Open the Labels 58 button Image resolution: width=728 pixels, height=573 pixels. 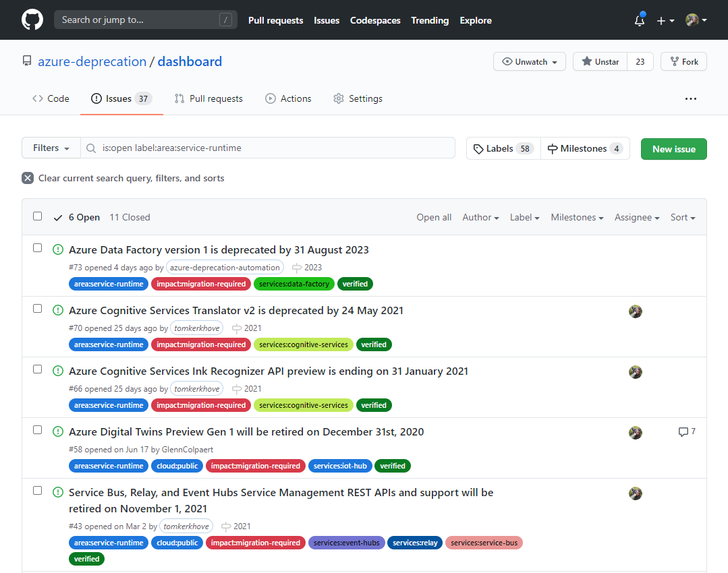504,148
